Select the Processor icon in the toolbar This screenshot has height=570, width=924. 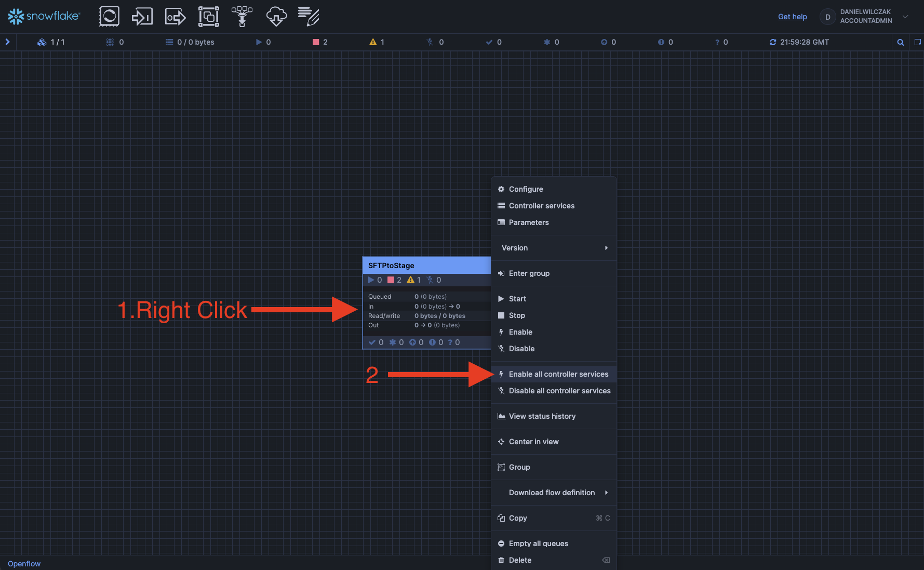pos(109,17)
